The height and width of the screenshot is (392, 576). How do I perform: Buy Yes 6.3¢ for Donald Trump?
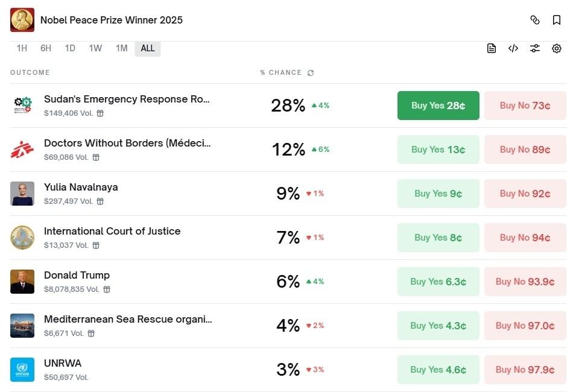pyautogui.click(x=438, y=282)
